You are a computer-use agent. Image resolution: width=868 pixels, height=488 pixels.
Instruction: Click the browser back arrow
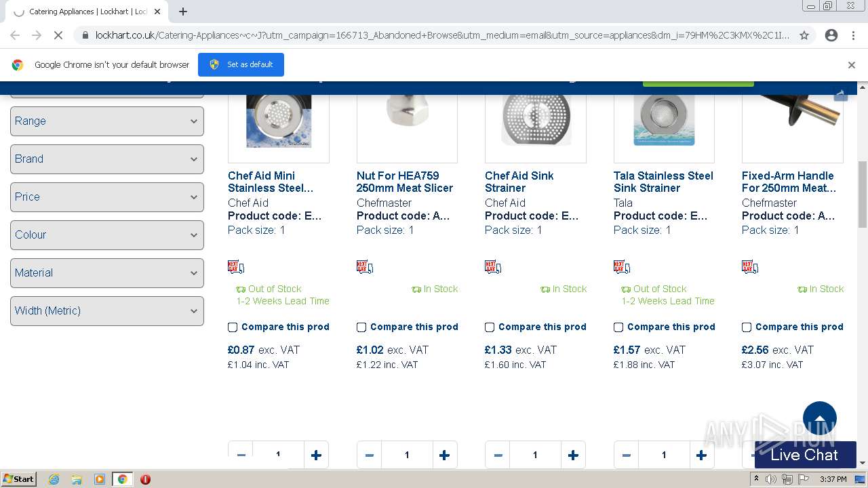(x=15, y=35)
